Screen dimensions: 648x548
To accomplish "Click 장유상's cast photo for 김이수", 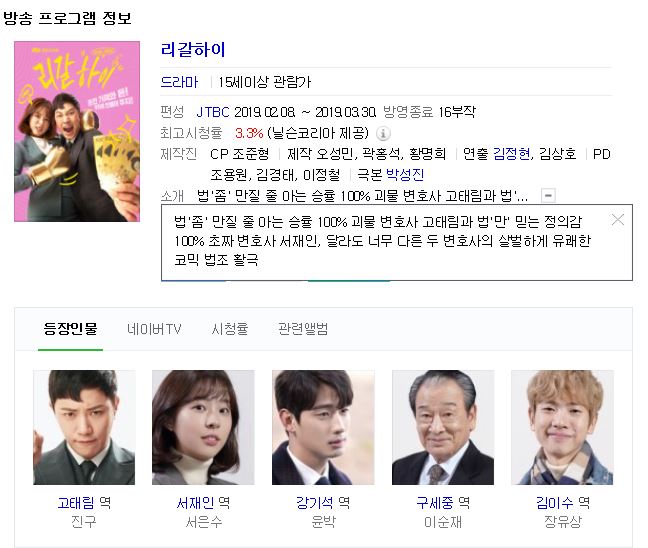I will click(562, 427).
